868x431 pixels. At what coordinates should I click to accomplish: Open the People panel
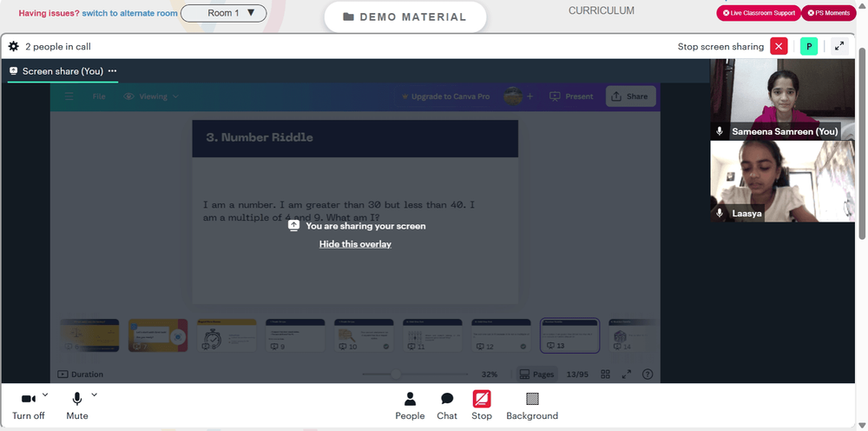tap(410, 406)
